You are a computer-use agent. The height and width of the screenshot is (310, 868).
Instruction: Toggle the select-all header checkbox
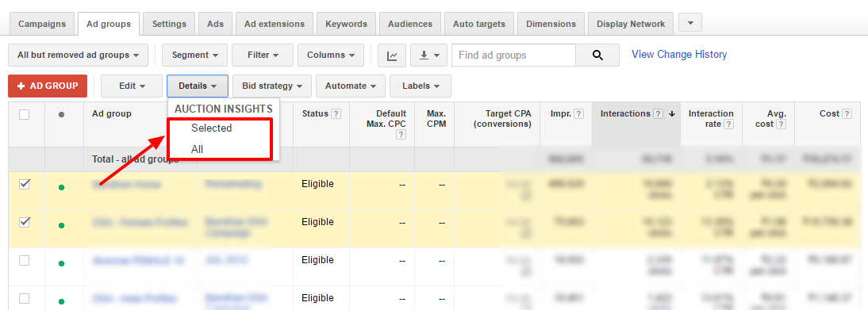pyautogui.click(x=25, y=115)
